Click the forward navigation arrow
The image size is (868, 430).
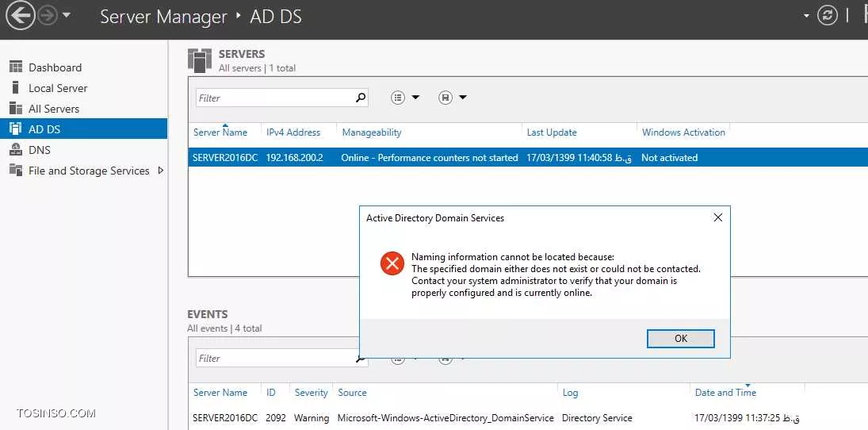pyautogui.click(x=48, y=16)
